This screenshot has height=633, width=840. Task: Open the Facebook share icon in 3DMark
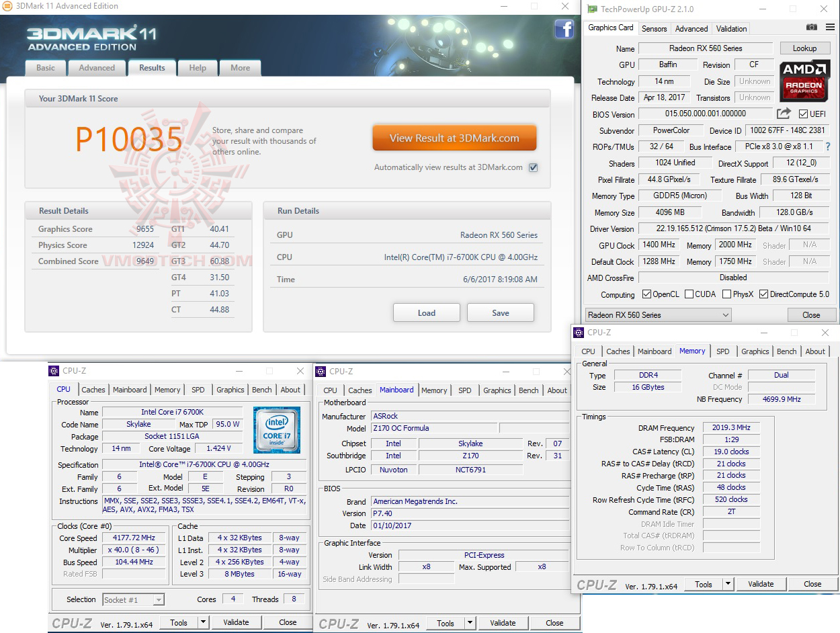[564, 29]
